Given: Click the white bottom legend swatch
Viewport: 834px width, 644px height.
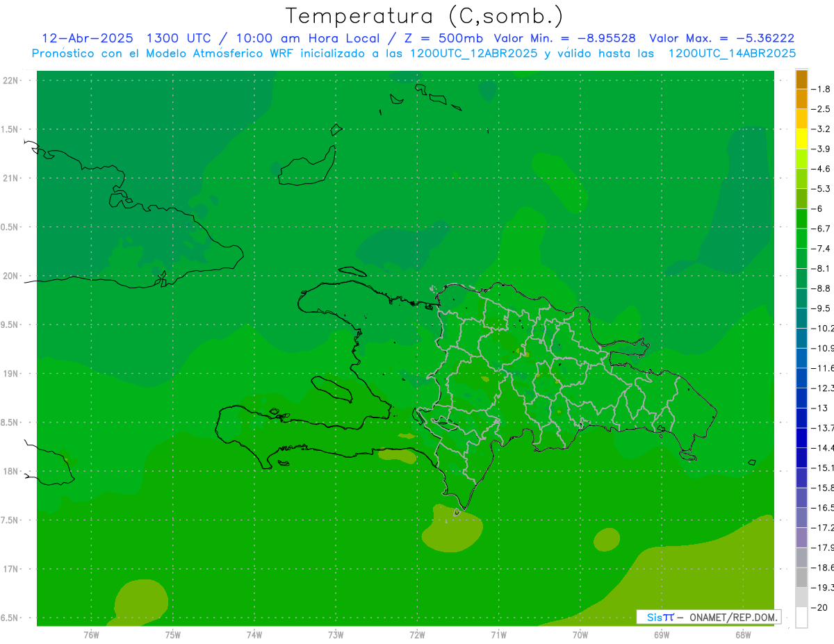Looking at the screenshot, I should click(x=801, y=618).
